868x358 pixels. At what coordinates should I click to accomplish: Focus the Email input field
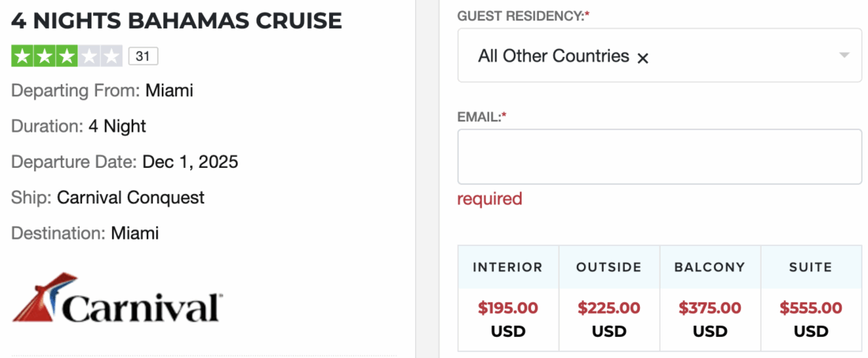point(659,156)
